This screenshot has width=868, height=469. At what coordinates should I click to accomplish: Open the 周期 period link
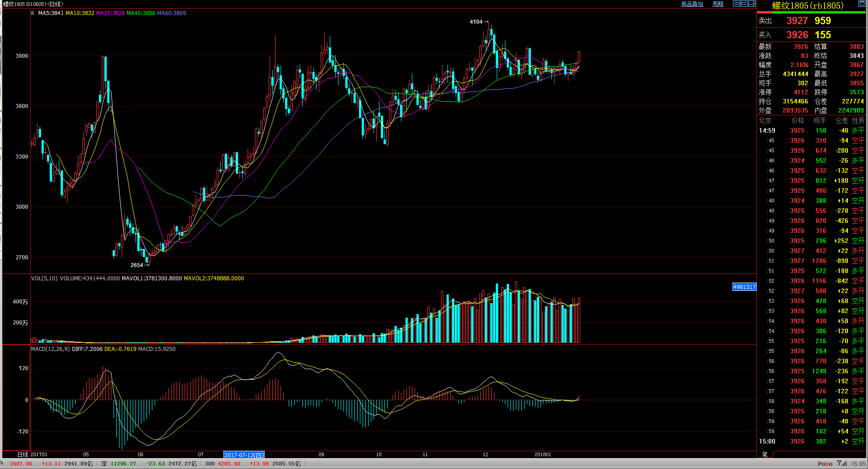coord(718,4)
